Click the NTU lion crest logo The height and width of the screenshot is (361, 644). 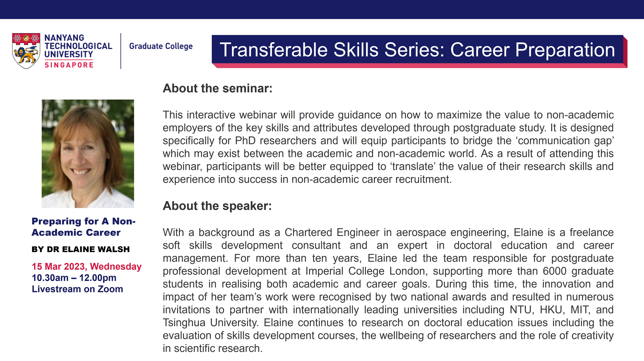(x=26, y=51)
